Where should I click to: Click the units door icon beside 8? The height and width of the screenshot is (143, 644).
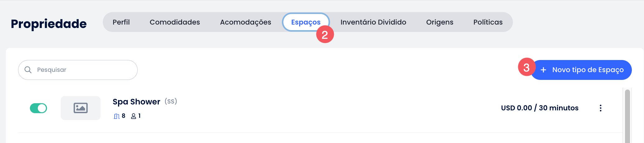pyautogui.click(x=116, y=116)
